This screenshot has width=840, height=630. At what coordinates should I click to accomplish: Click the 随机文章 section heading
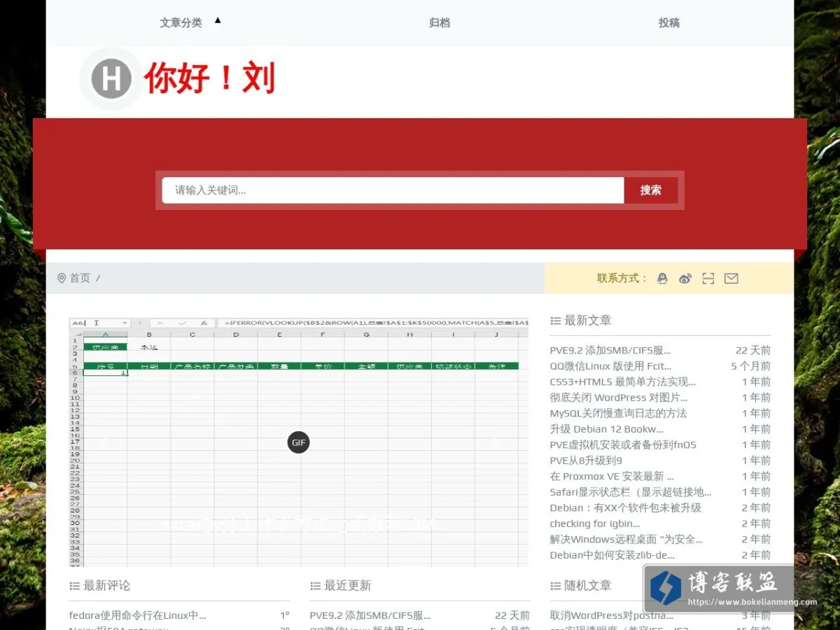pyautogui.click(x=588, y=586)
